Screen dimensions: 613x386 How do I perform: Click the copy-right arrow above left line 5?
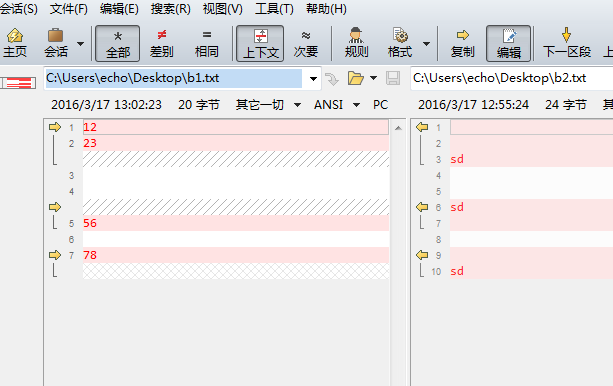click(x=55, y=207)
